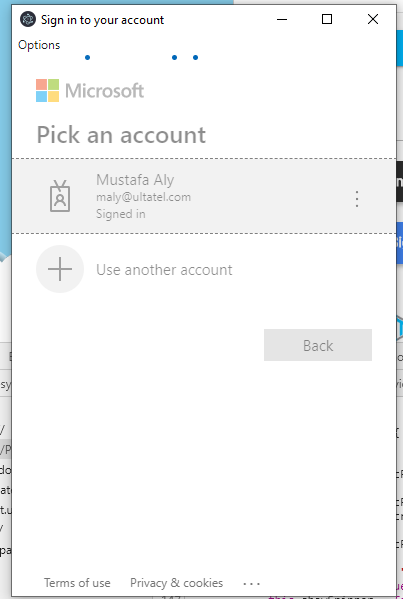Maximize the sign-in window

327,19
